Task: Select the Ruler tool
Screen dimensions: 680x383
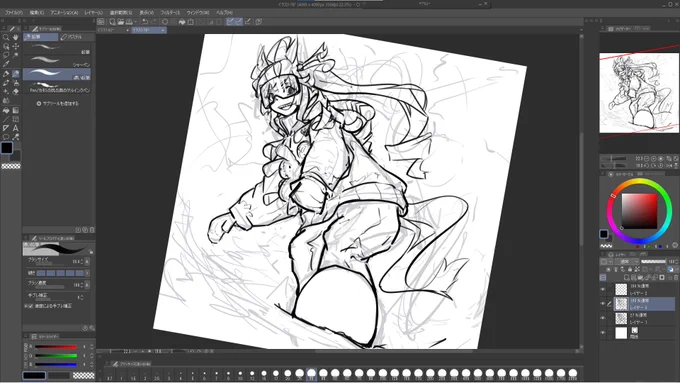Action: 6,128
